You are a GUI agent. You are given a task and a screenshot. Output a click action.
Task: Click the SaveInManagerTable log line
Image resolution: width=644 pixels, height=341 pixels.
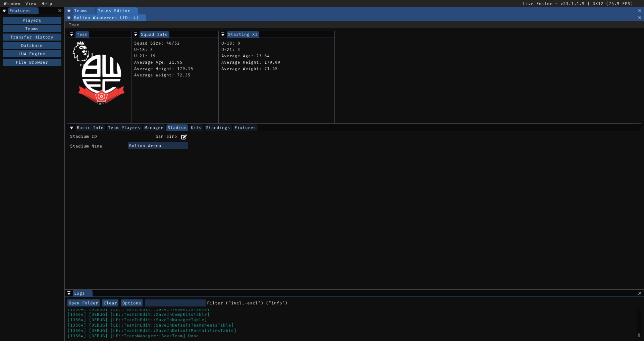coord(137,320)
